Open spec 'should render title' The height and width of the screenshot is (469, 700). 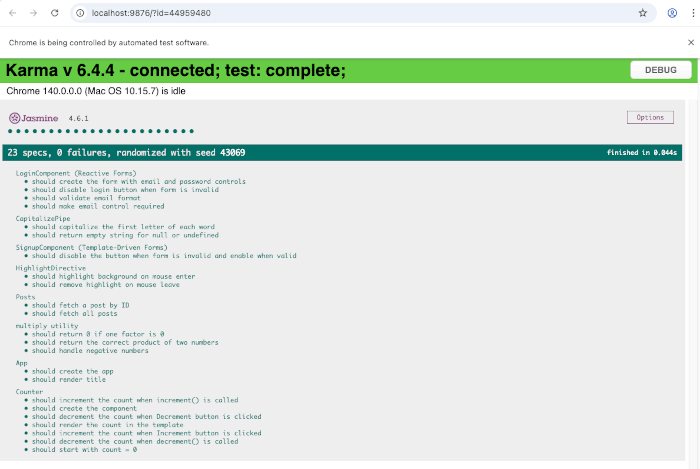click(x=69, y=380)
